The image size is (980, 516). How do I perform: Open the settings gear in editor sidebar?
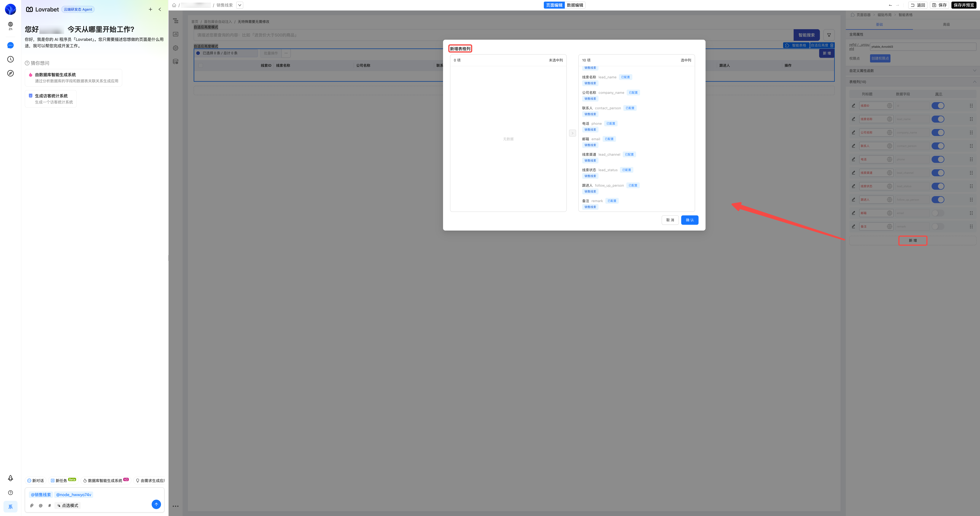click(175, 48)
